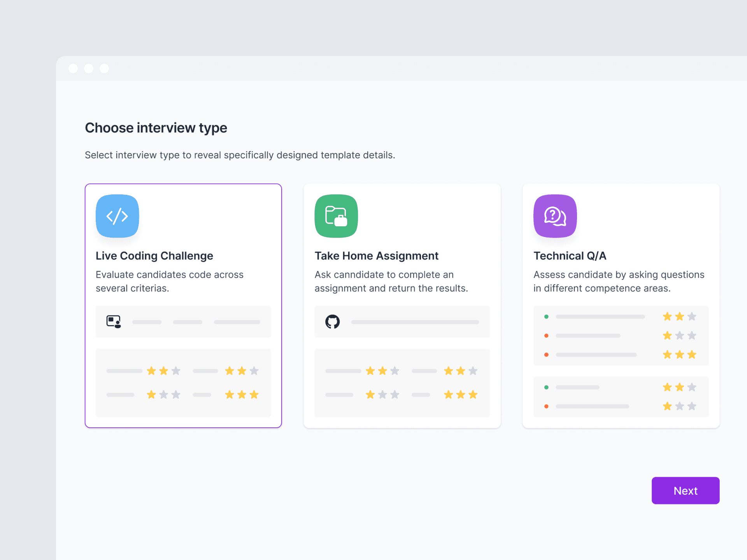Click last star in Live Coding bottom-right rating
The width and height of the screenshot is (747, 560).
pyautogui.click(x=254, y=395)
